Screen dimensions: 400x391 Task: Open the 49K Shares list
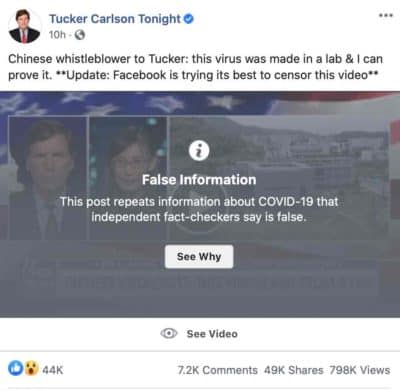click(x=294, y=370)
